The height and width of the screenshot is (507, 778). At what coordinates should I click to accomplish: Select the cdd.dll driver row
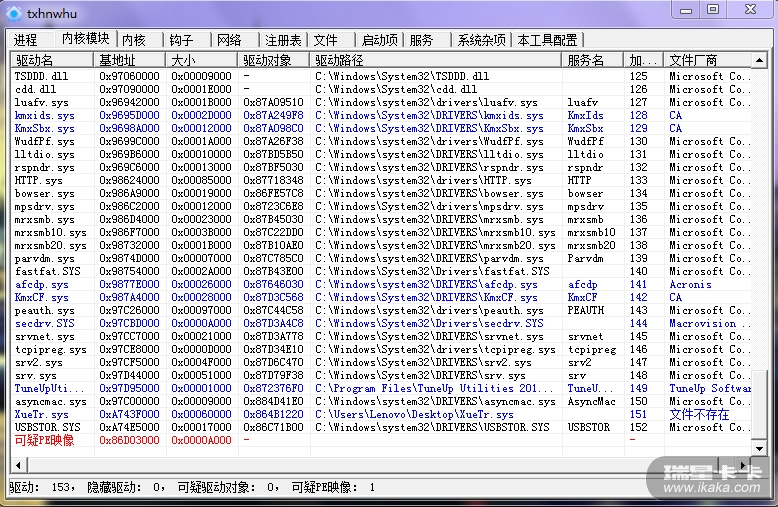pyautogui.click(x=381, y=89)
